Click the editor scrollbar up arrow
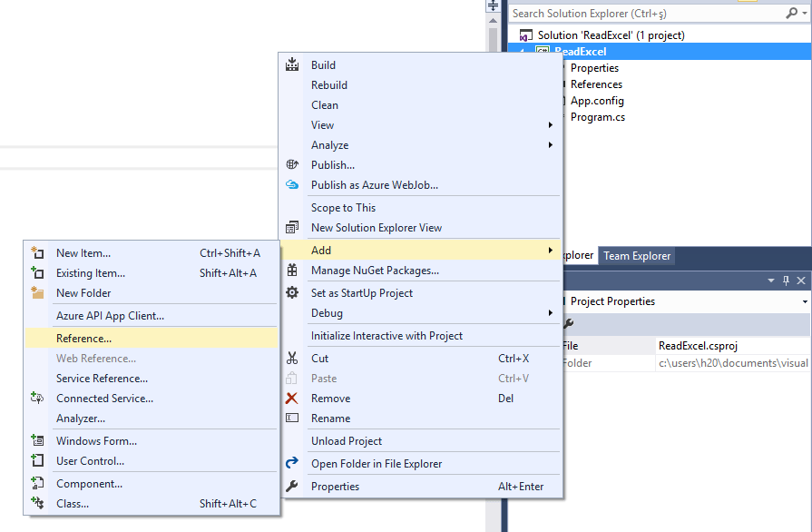This screenshot has height=532, width=812. [x=493, y=21]
